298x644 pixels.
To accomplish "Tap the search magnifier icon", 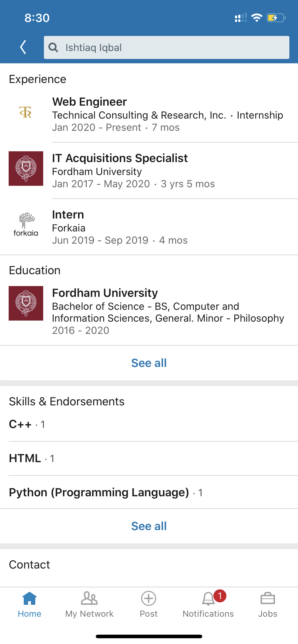I will point(53,47).
